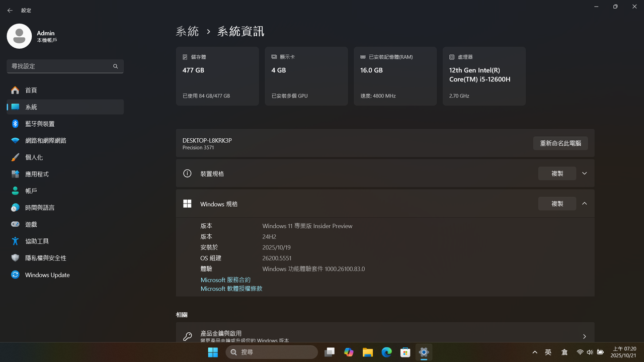The image size is (644, 362).
Task: Click the Settings gear in taskbar
Action: [x=424, y=352]
